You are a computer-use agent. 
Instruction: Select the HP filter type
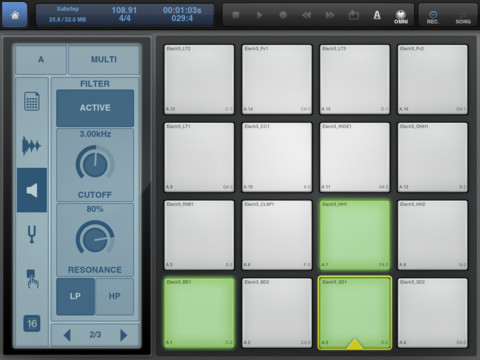pos(114,296)
